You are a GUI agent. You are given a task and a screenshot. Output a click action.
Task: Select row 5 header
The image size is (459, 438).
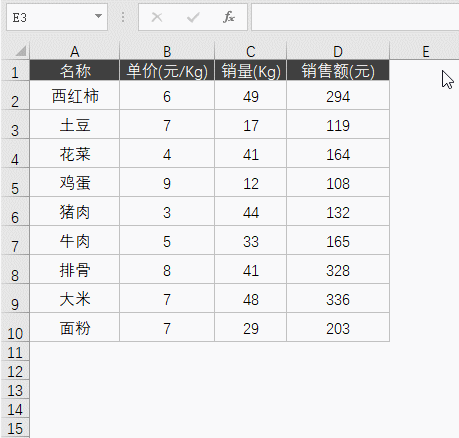pyautogui.click(x=15, y=182)
